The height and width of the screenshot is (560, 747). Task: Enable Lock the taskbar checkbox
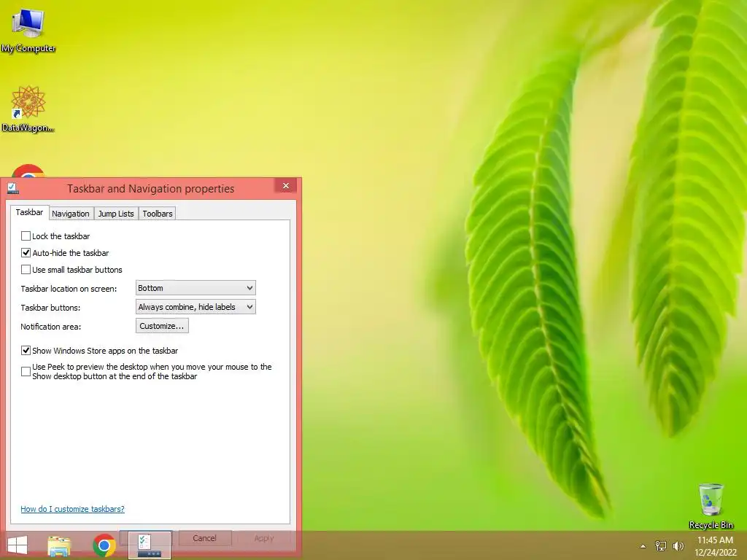point(26,236)
